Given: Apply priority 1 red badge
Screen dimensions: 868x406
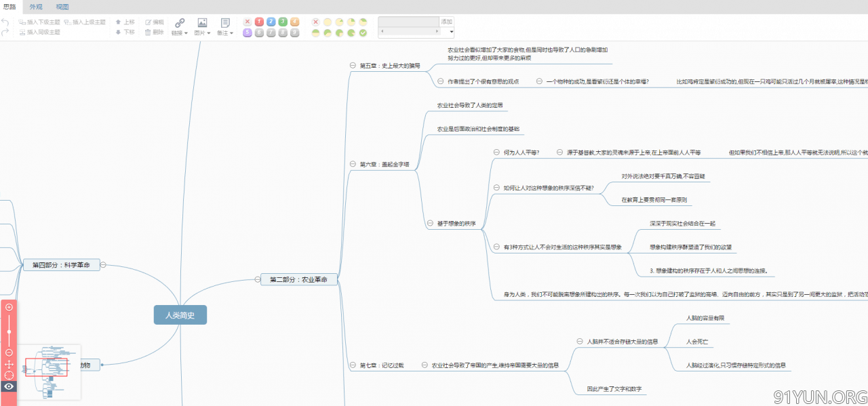Looking at the screenshot, I should [x=259, y=22].
